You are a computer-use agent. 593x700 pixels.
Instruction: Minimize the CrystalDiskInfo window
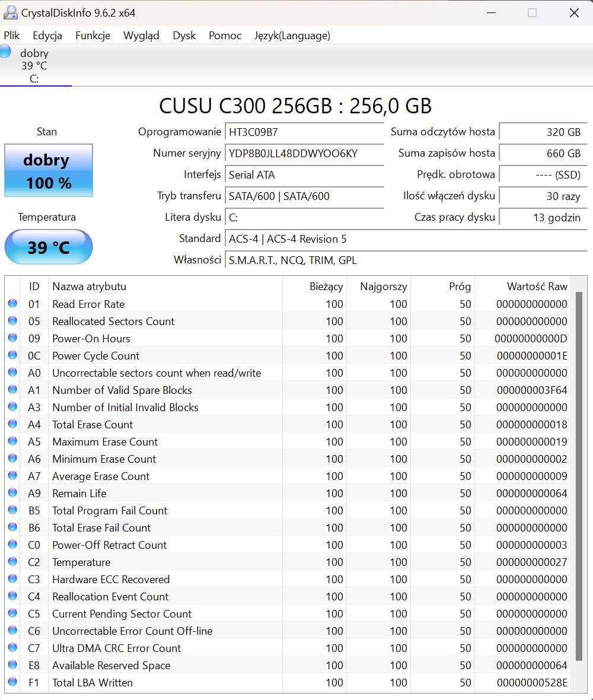coord(491,13)
